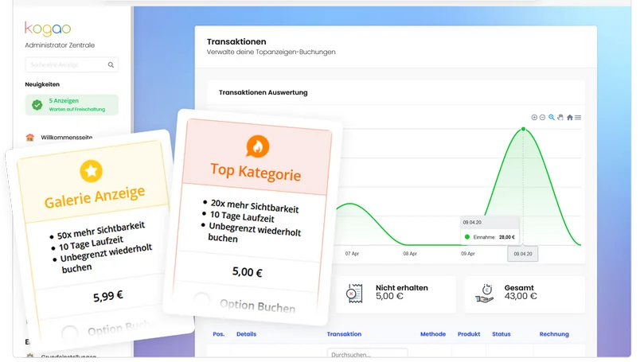Activate the chart selection zoom tool
Screen dimensions: 644x362
tap(552, 118)
